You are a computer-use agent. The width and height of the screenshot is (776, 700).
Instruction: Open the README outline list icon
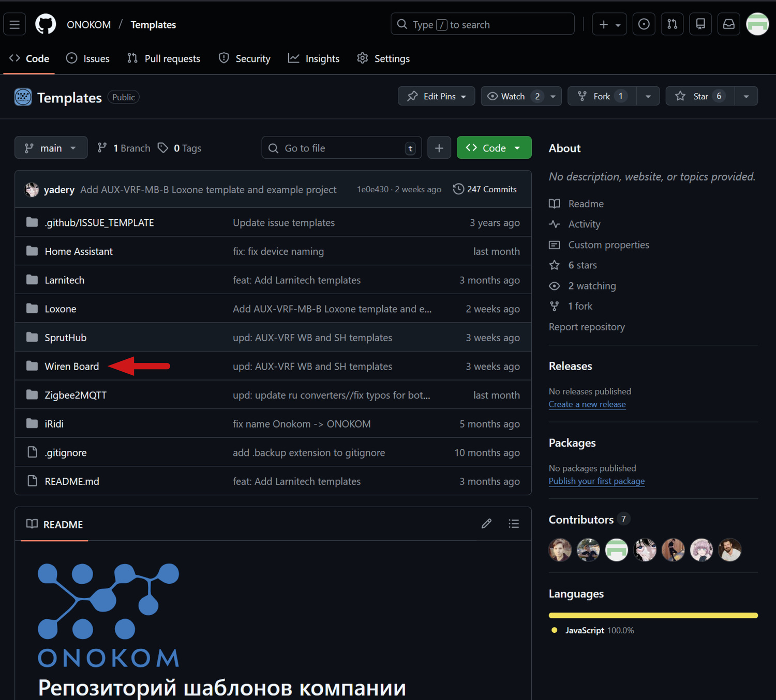514,524
